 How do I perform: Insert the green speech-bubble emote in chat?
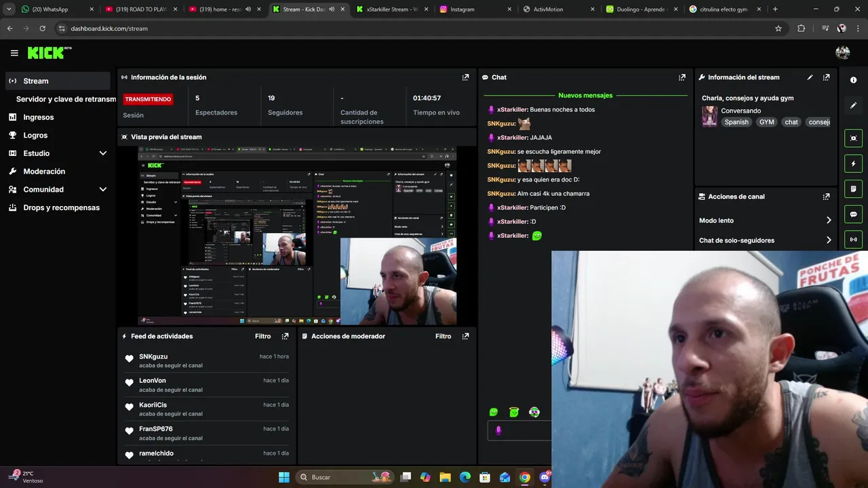point(494,412)
